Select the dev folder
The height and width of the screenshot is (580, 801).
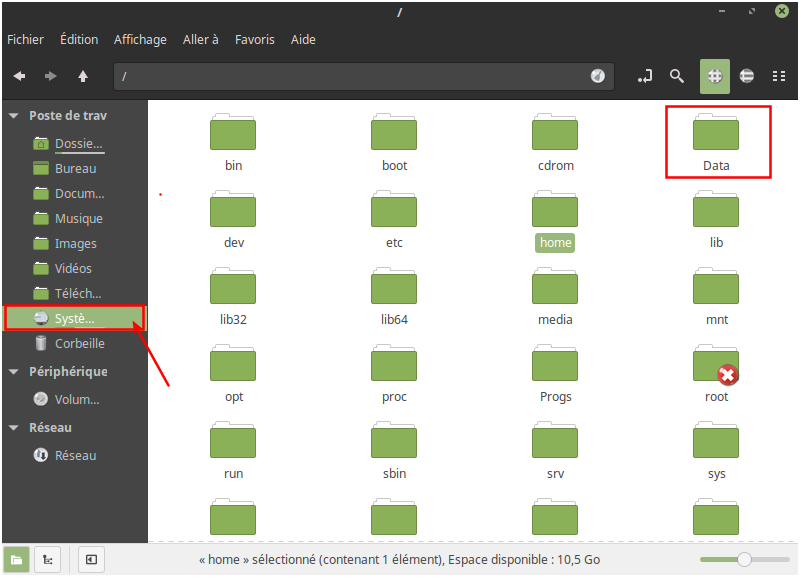pos(233,220)
